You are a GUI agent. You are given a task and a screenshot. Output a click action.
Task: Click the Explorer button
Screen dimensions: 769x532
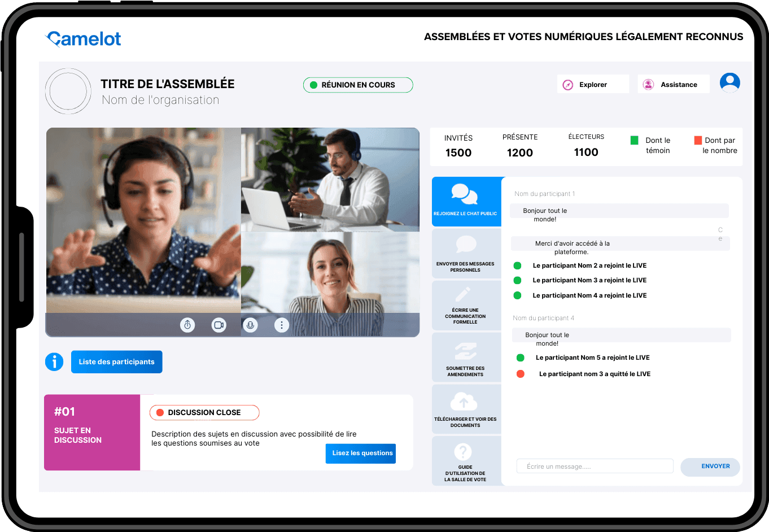[592, 84]
